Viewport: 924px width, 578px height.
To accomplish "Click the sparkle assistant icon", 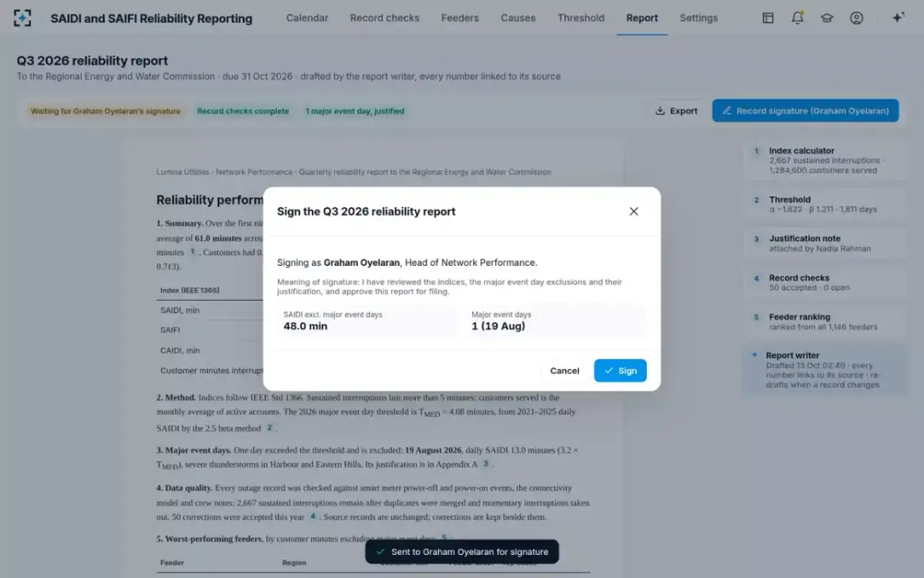I will pos(898,18).
